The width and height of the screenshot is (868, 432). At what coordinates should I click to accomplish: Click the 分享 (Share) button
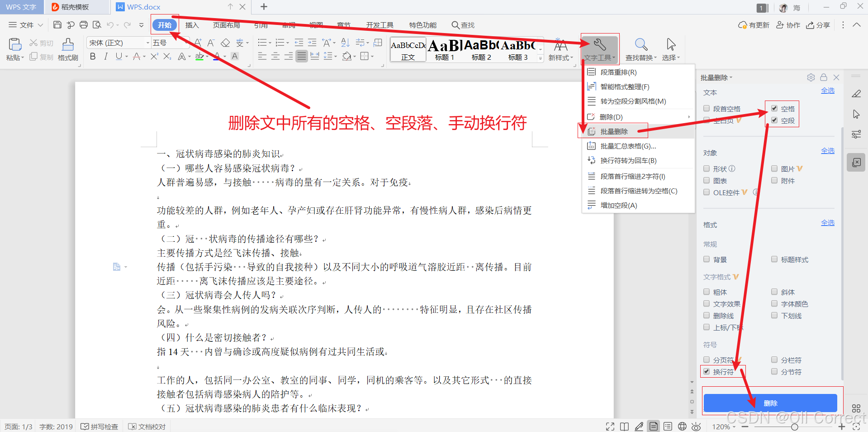pos(818,25)
